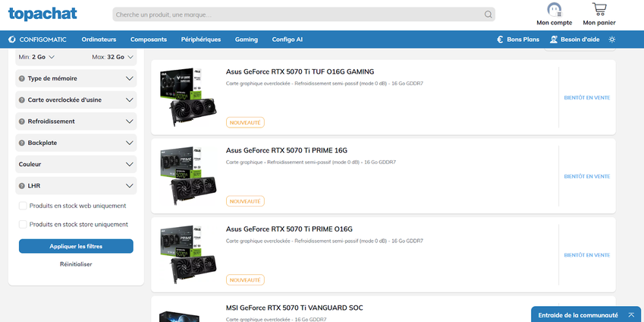This screenshot has height=322, width=644.
Task: Open the Mon panier shopping cart
Action: (x=599, y=11)
